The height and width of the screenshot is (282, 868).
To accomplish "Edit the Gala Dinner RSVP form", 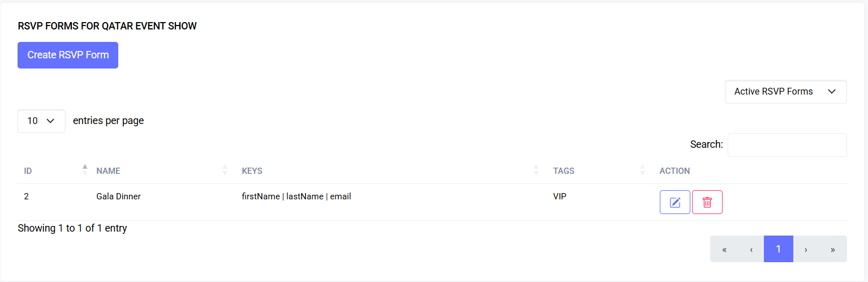I will tap(675, 202).
